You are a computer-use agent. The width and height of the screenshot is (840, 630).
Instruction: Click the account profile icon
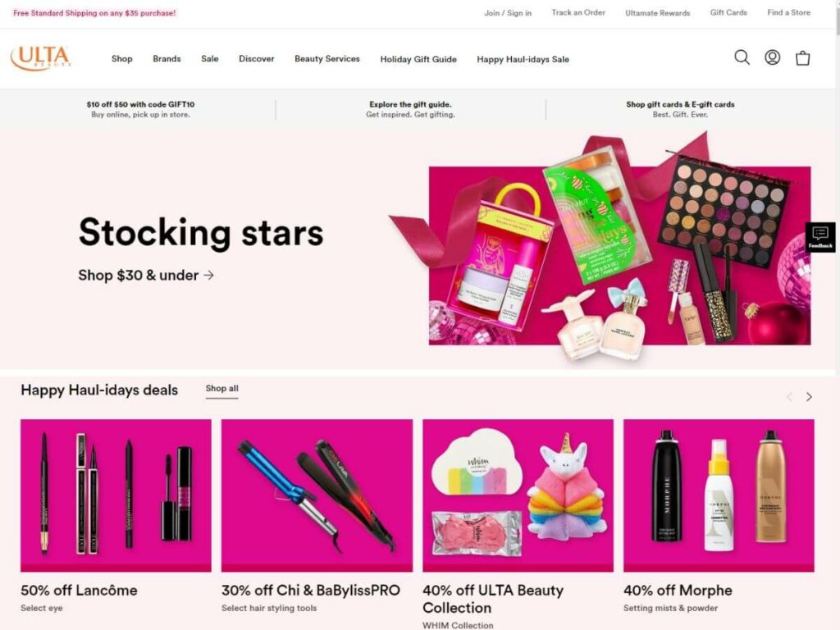pos(772,57)
